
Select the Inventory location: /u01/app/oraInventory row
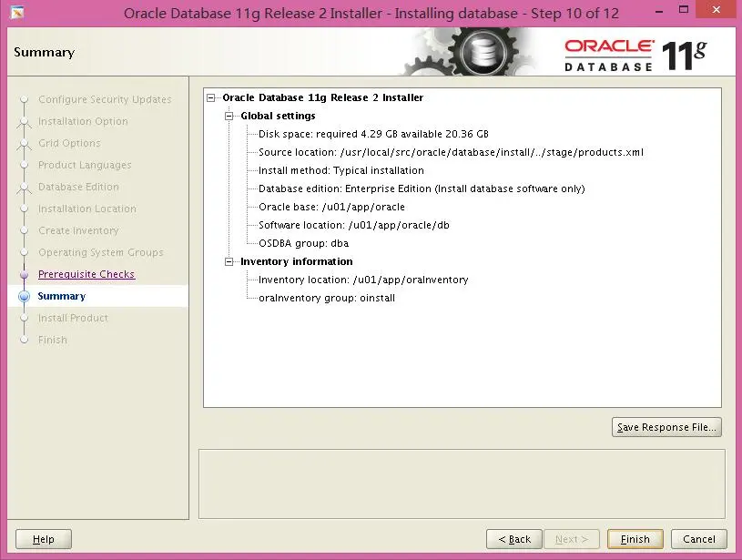click(x=363, y=280)
